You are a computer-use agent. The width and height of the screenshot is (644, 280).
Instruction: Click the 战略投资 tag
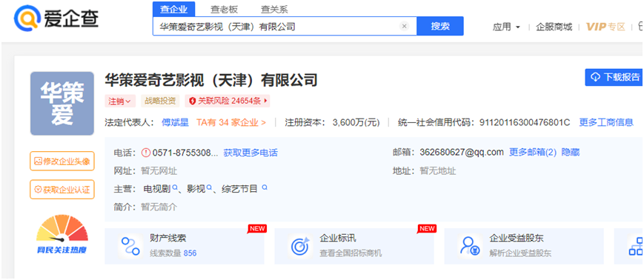point(160,101)
